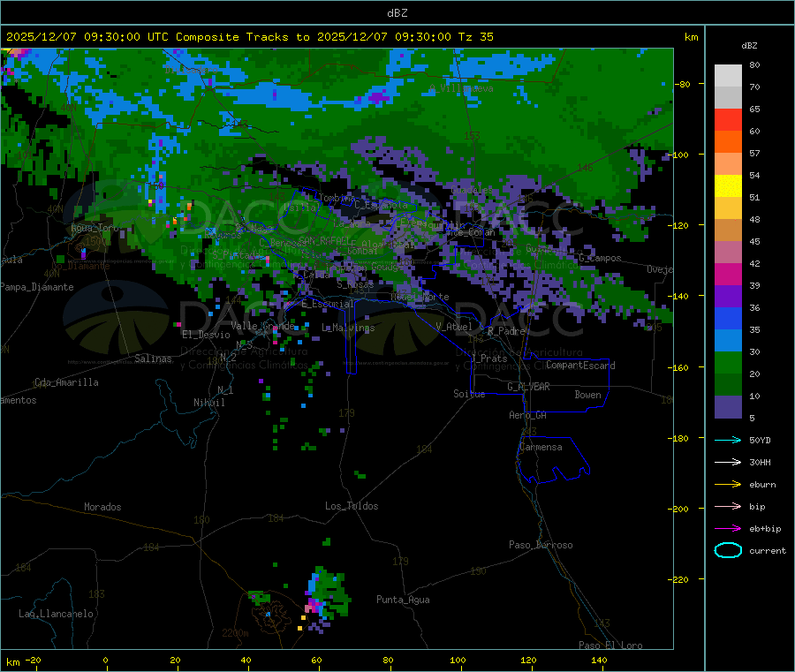
Task: Select the magenta 39–42 dBZ legend band
Action: [x=728, y=274]
